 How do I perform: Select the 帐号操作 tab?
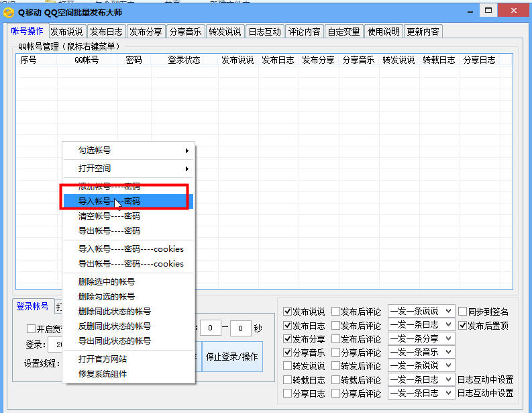(x=27, y=31)
